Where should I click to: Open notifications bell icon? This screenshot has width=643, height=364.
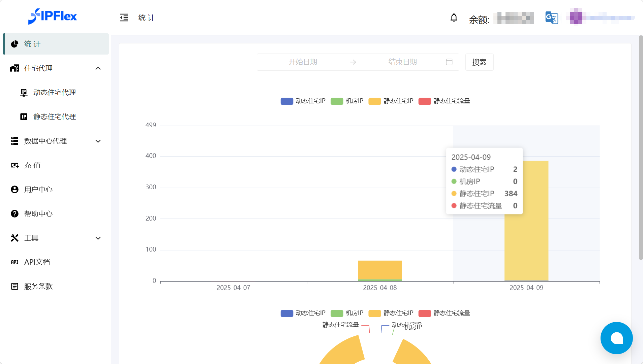click(x=454, y=18)
